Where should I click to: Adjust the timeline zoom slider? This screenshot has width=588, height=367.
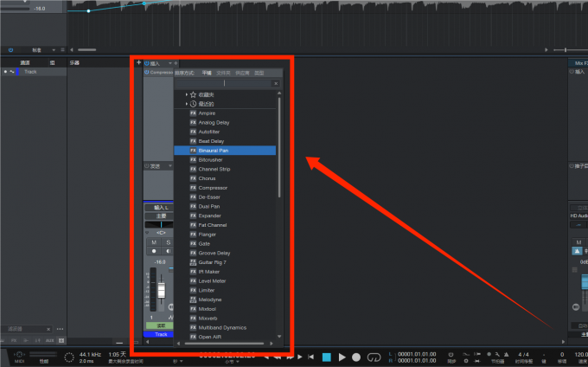point(566,50)
